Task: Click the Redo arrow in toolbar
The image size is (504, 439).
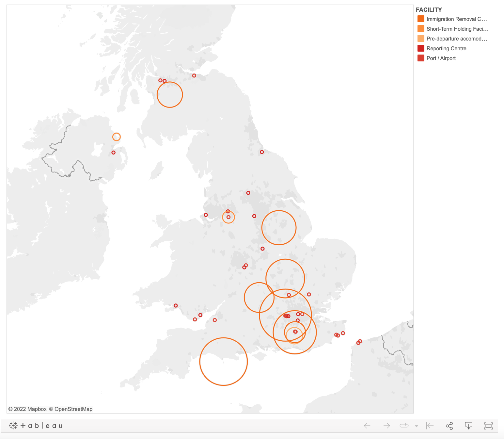Action: tap(386, 426)
